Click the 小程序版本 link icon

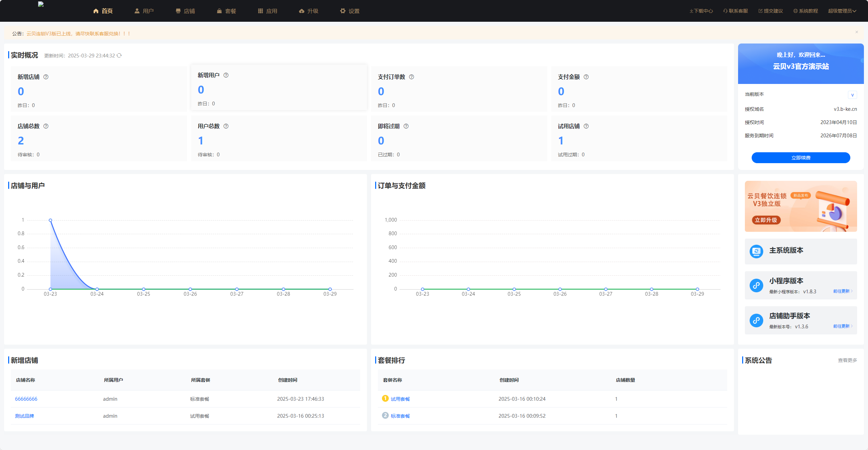pyautogui.click(x=756, y=285)
